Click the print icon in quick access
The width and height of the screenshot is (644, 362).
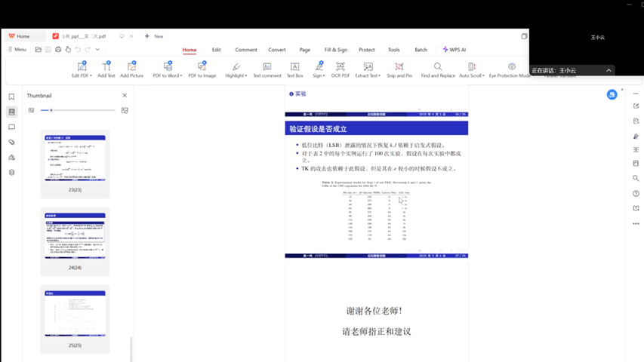coord(58,50)
